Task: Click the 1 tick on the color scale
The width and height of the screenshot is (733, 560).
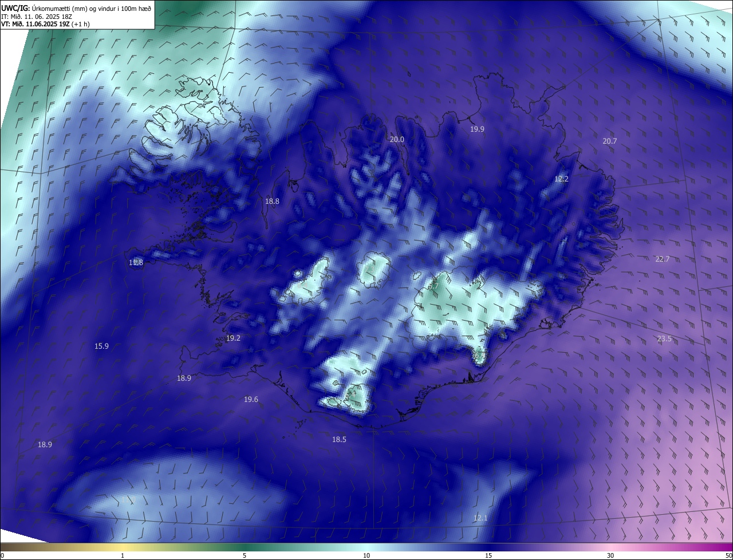Action: coord(123,555)
